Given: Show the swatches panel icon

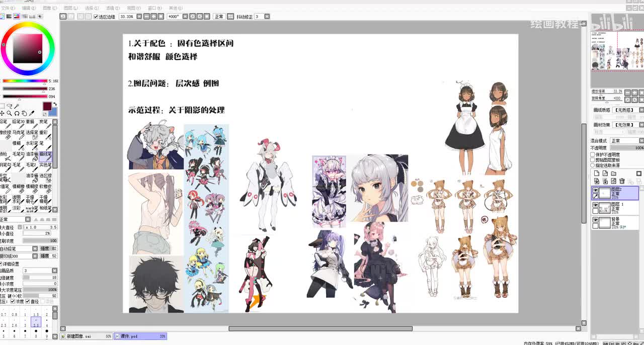Looking at the screenshot, I should (x=32, y=17).
